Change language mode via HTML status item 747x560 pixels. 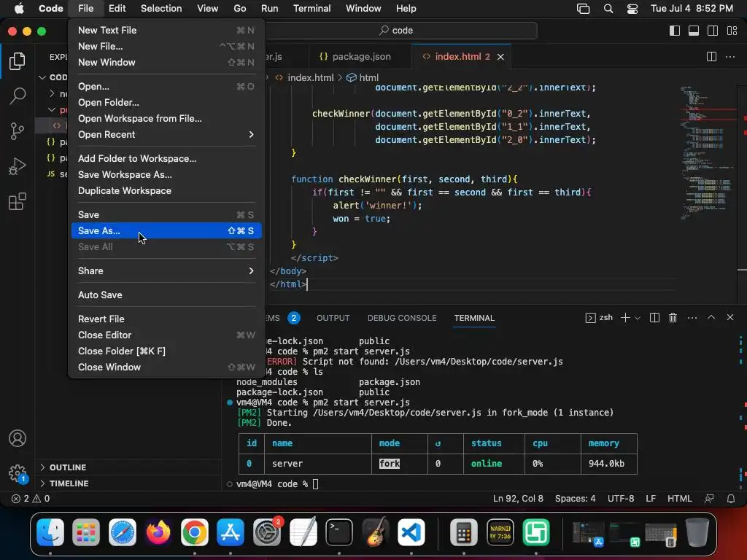[679, 499]
